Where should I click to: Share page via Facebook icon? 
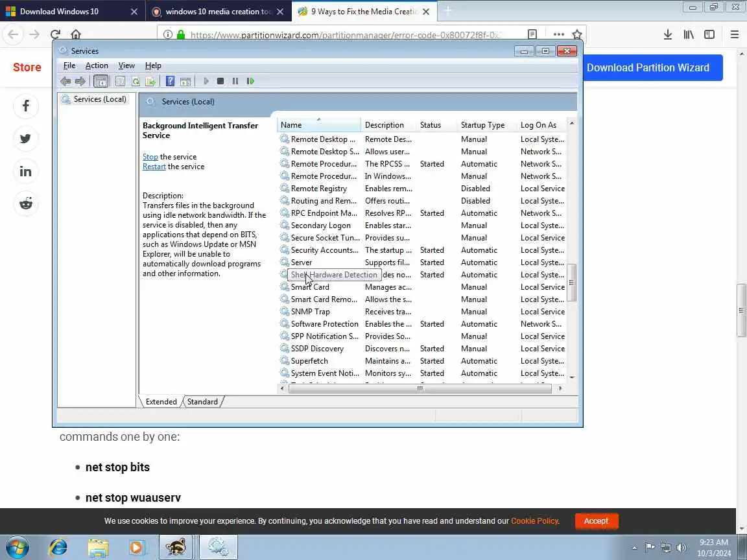(26, 106)
